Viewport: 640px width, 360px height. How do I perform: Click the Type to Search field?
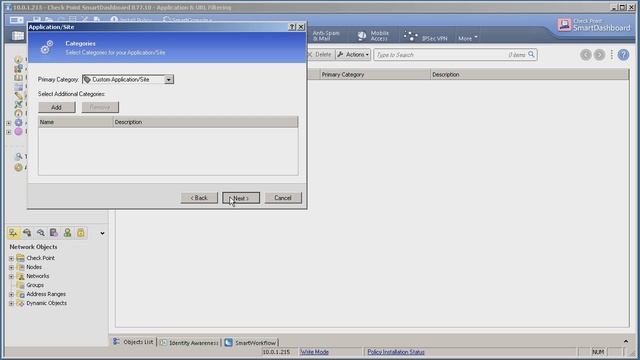pyautogui.click(x=441, y=55)
